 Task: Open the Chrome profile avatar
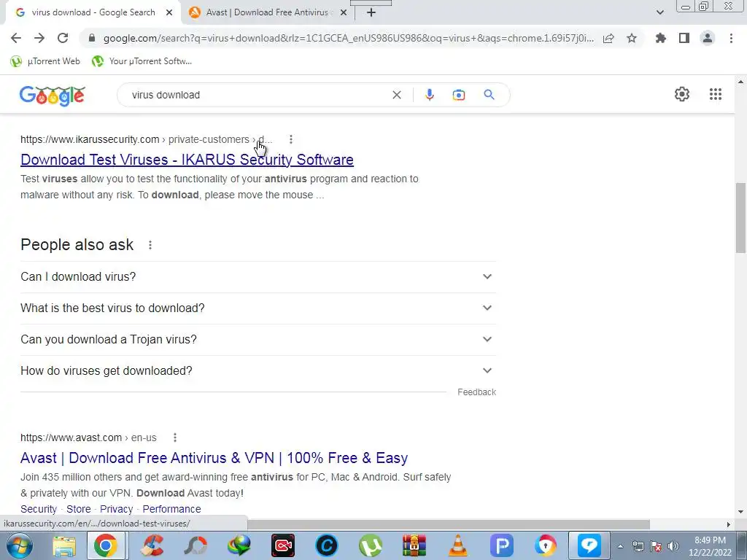click(x=708, y=38)
